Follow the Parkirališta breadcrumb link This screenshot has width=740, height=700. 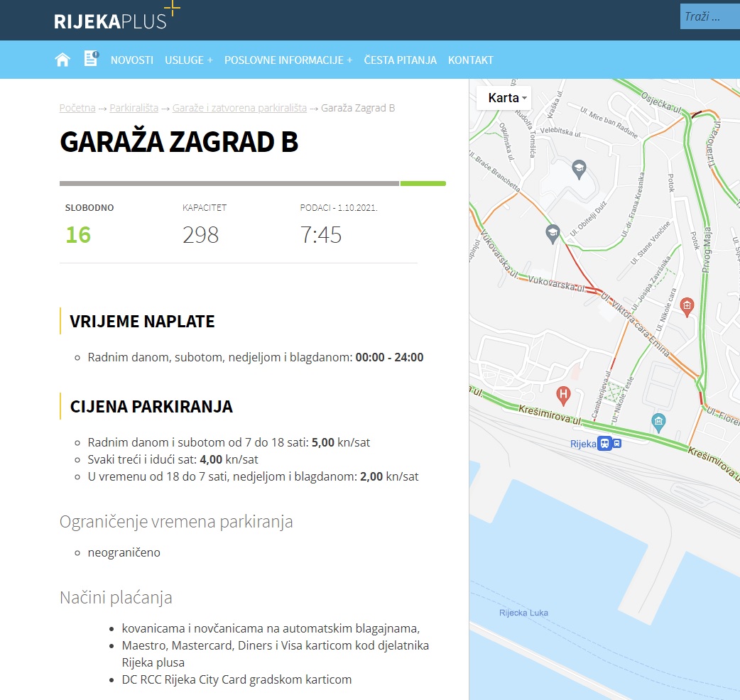(134, 108)
